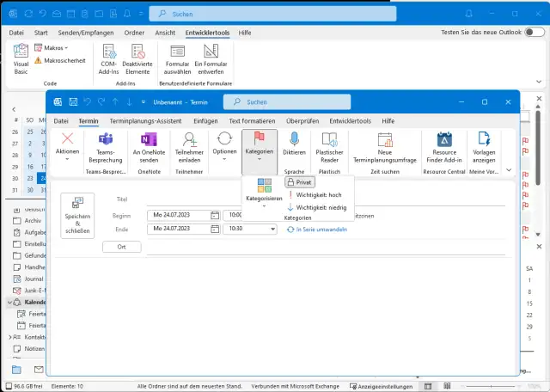Toggle 'Testen Sie das neue Outlook' switch

pos(531,33)
